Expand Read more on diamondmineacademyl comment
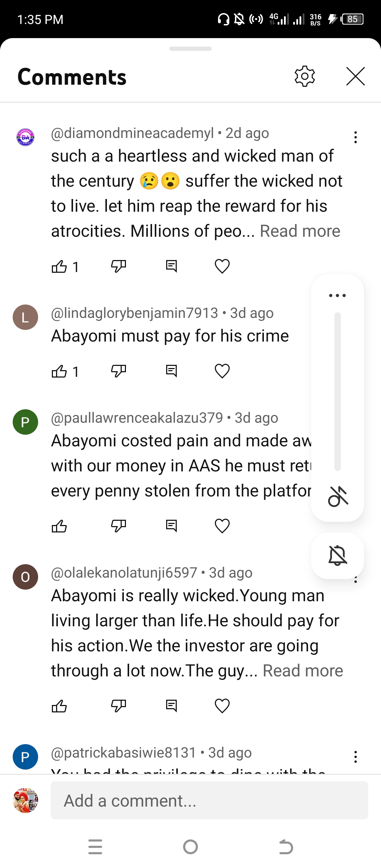Image resolution: width=381 pixels, height=868 pixels. (300, 231)
